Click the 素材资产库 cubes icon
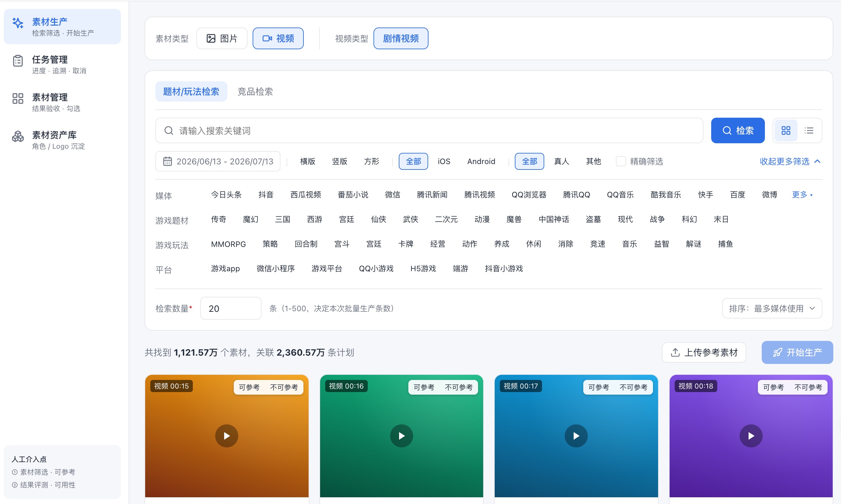This screenshot has width=841, height=504. tap(18, 136)
